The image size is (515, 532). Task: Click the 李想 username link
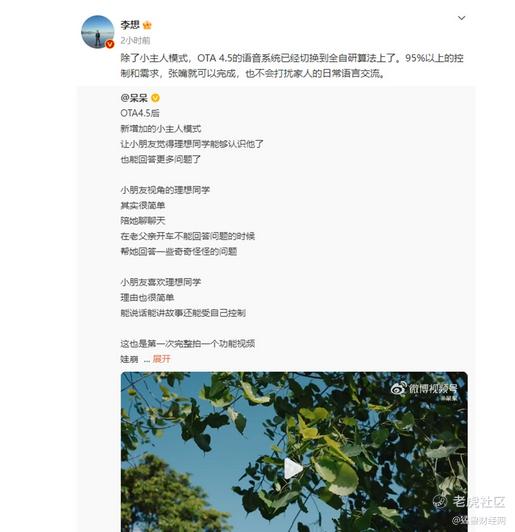(130, 25)
